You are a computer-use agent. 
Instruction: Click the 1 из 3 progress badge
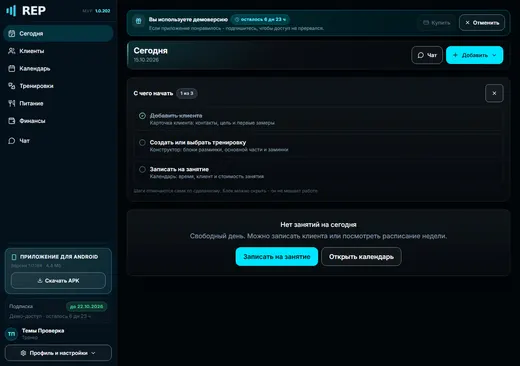click(187, 93)
